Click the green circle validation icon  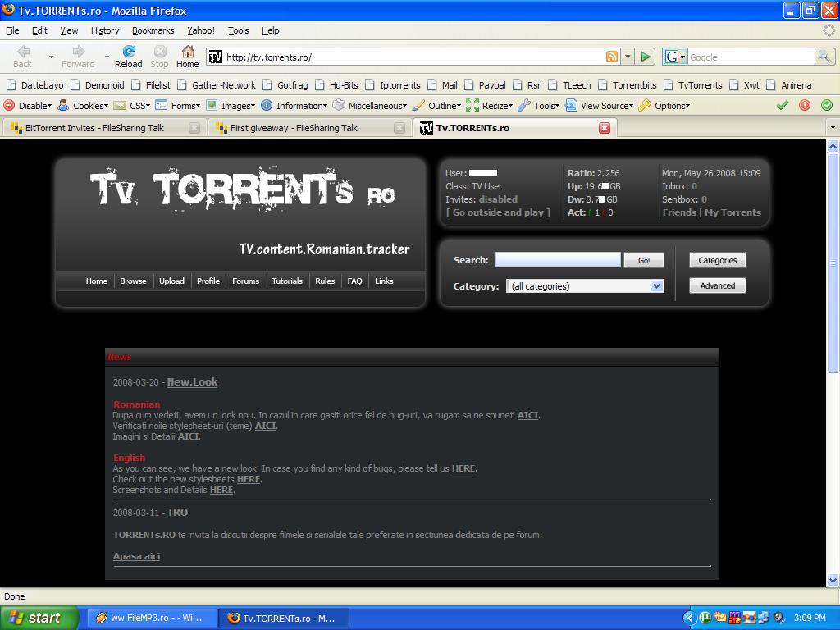click(x=827, y=106)
